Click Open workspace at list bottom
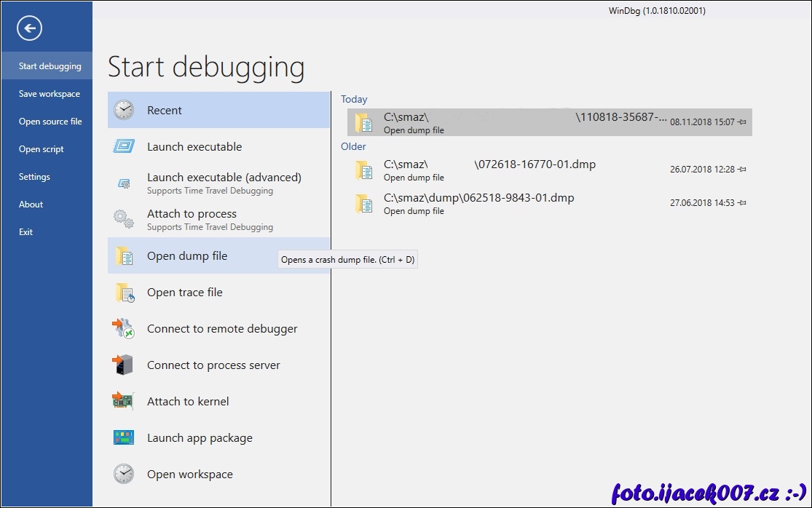Image resolution: width=812 pixels, height=508 pixels. [190, 475]
